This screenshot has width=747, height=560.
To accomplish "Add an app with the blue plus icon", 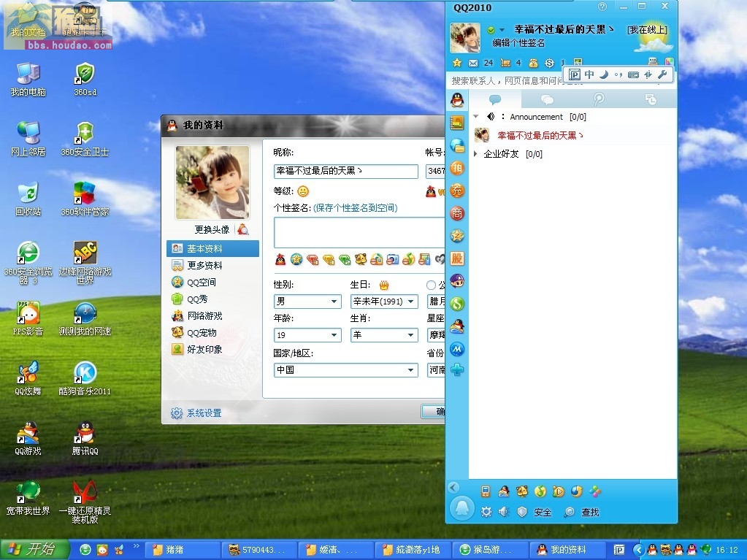I will 457,369.
